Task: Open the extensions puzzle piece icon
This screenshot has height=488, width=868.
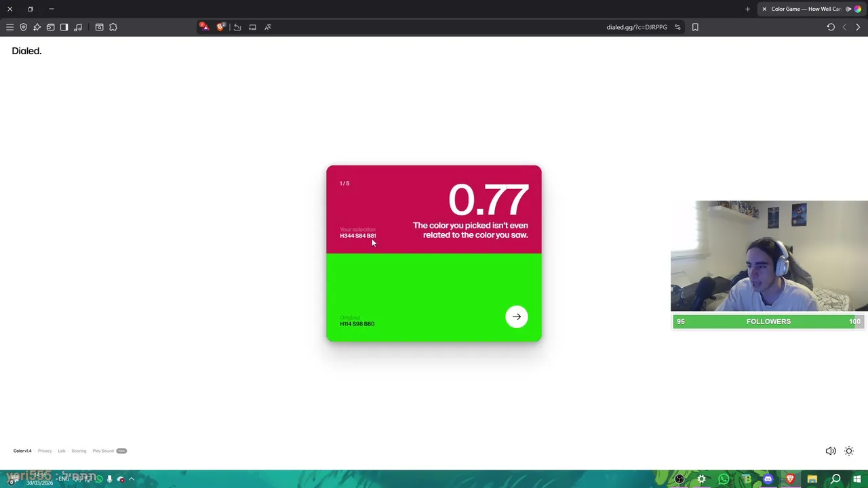Action: [x=113, y=27]
